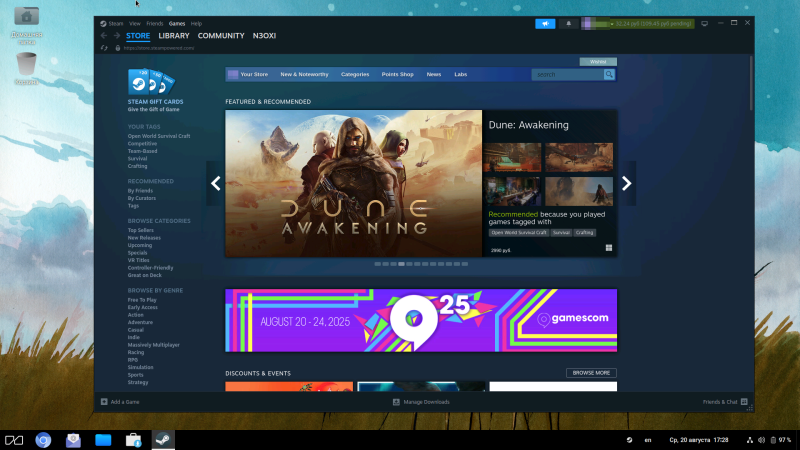Click the previous arrow on featured carousel
This screenshot has width=800, height=450.
[215, 183]
